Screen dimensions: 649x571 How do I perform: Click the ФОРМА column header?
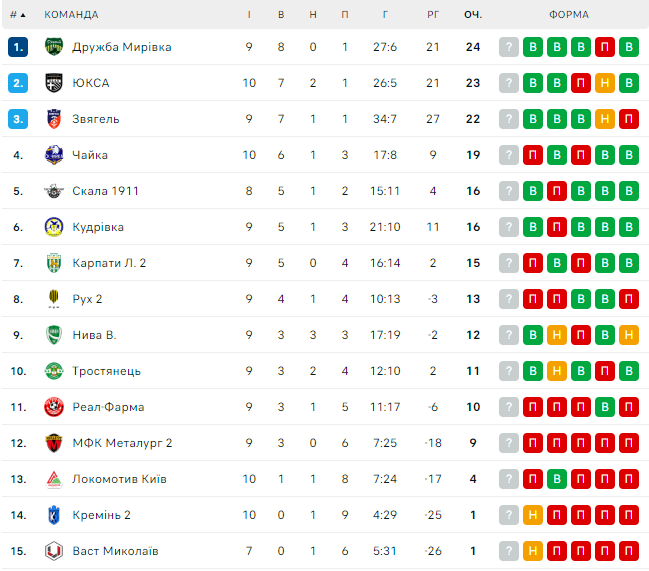[568, 15]
